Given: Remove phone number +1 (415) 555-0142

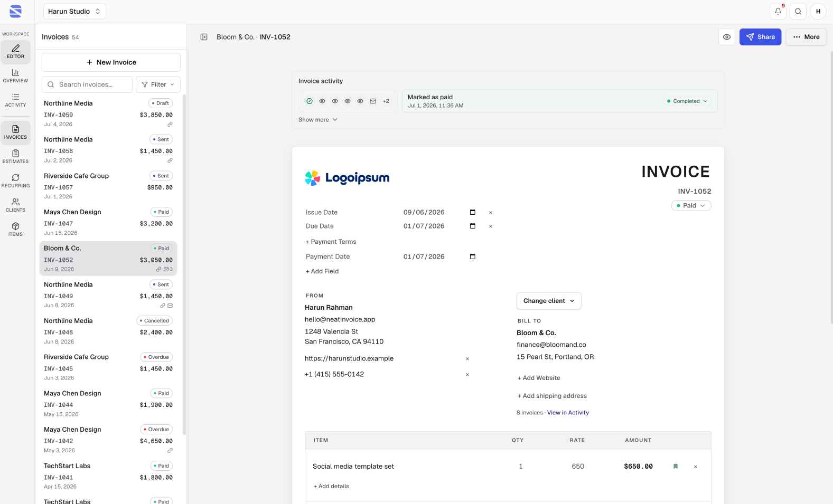Looking at the screenshot, I should click(467, 375).
